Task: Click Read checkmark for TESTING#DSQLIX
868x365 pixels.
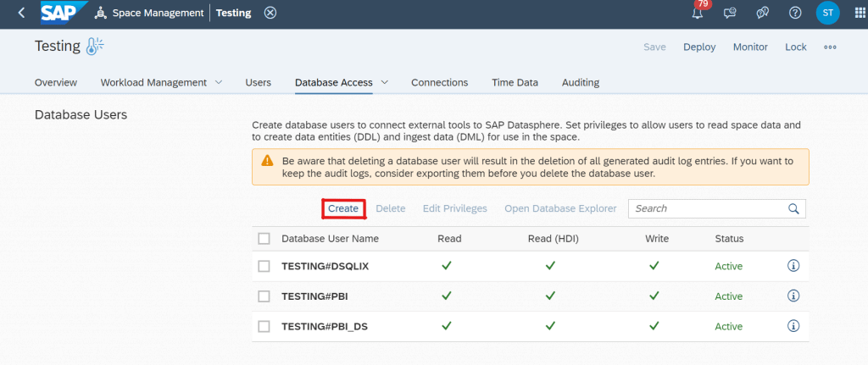Action: 447,265
